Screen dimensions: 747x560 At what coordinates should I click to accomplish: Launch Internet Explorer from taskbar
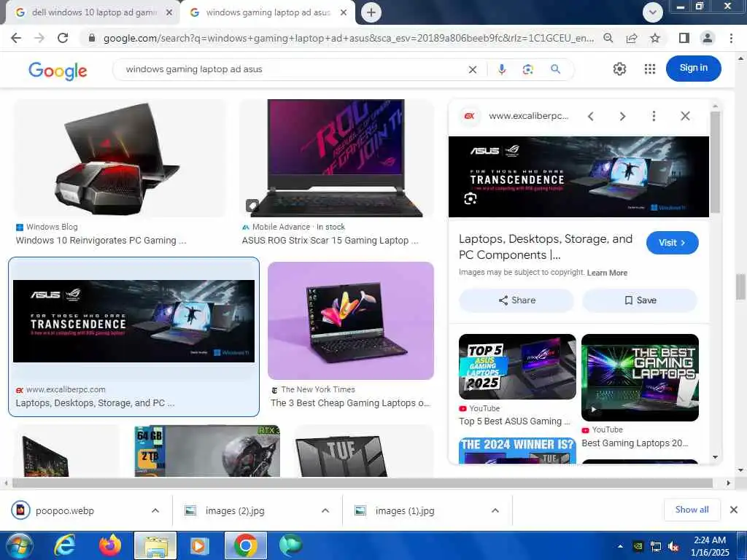(64, 545)
